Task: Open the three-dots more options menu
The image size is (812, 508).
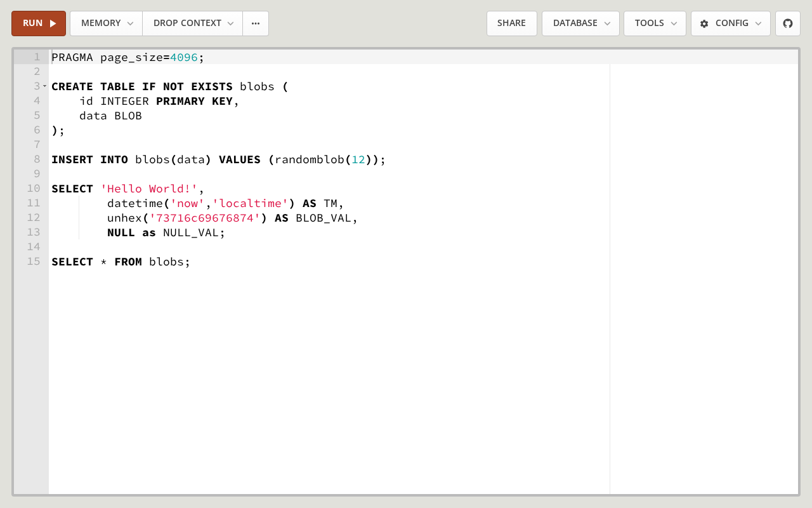Action: pyautogui.click(x=256, y=23)
